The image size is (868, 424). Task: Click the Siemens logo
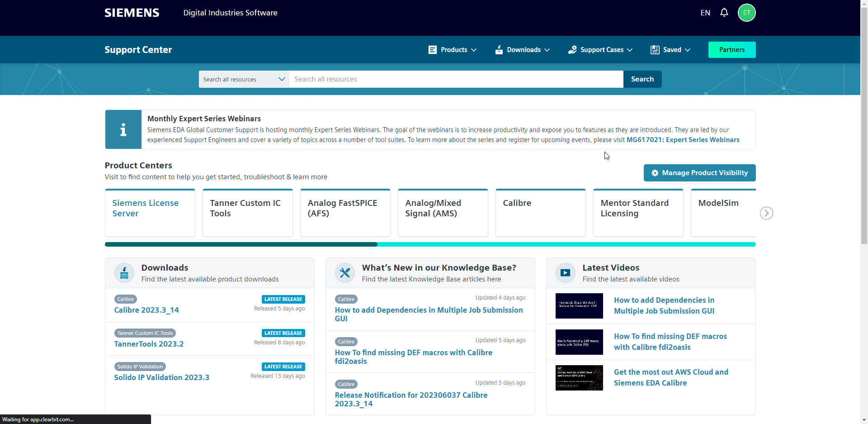pos(132,13)
